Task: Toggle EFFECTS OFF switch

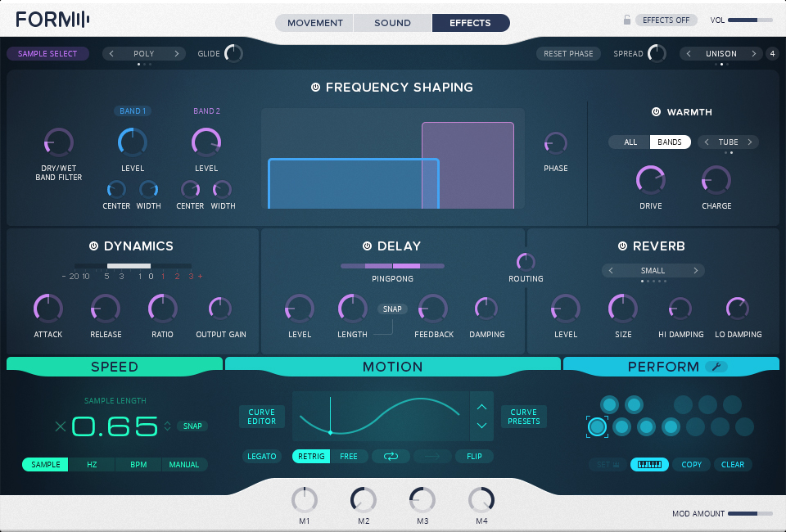Action: coord(666,19)
